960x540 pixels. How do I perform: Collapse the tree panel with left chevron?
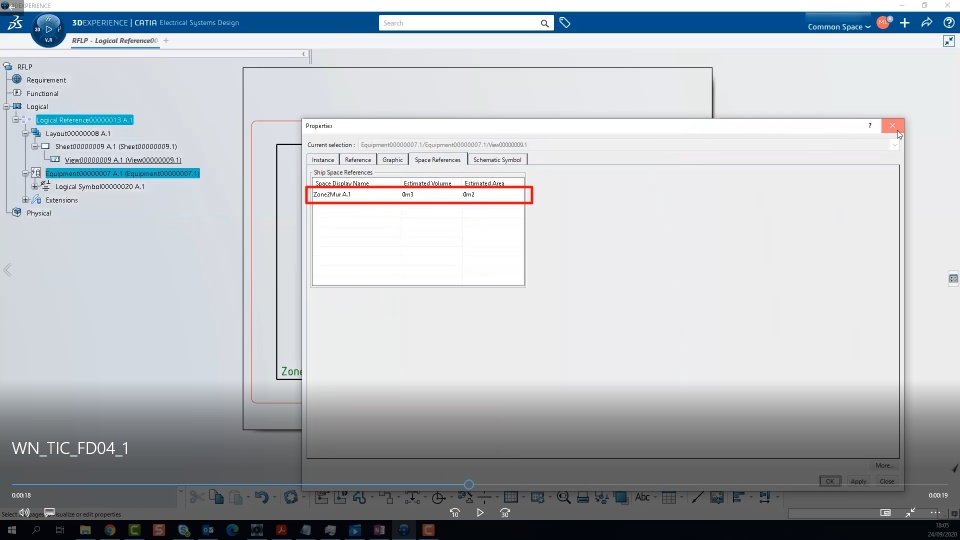(x=303, y=54)
